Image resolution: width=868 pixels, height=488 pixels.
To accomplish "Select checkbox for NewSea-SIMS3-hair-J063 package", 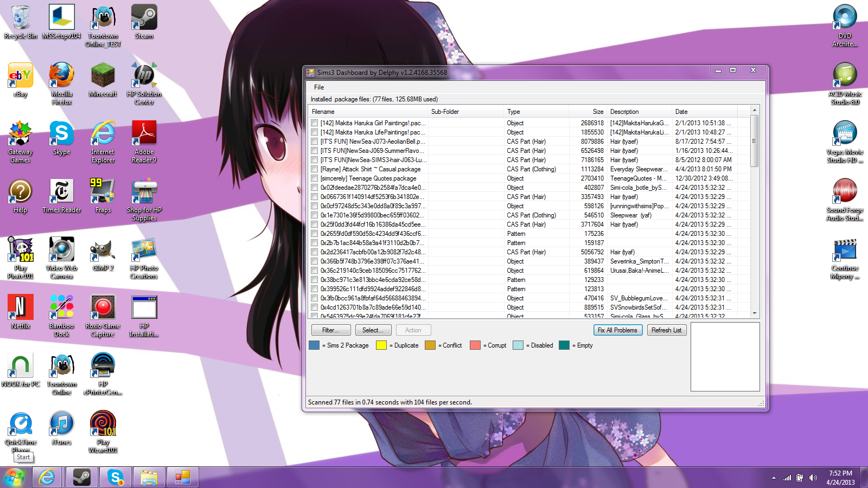I will click(314, 160).
